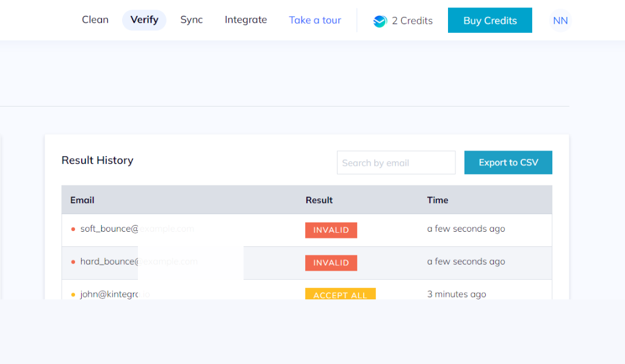Click the Result History heading

[x=97, y=160]
